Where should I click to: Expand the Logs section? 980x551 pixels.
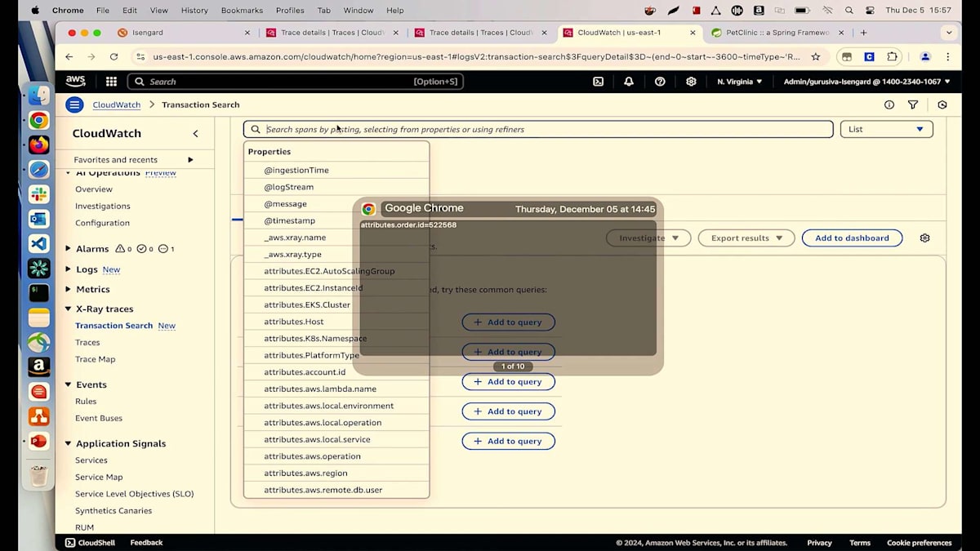pyautogui.click(x=68, y=269)
